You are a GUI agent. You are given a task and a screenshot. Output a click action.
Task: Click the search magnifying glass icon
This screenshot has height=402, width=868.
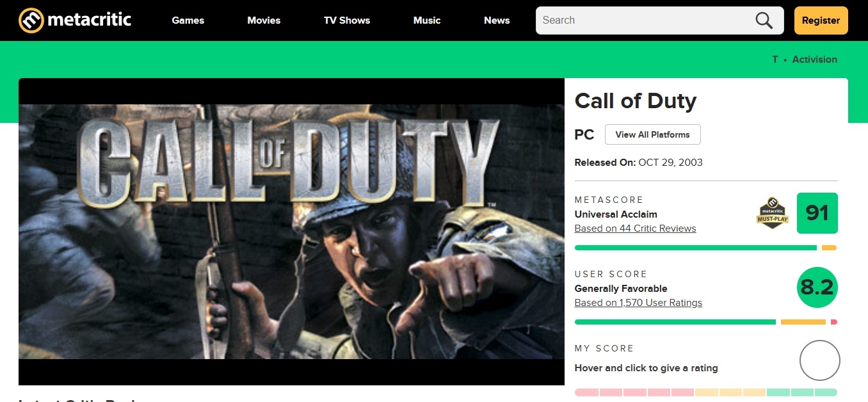pyautogui.click(x=763, y=20)
